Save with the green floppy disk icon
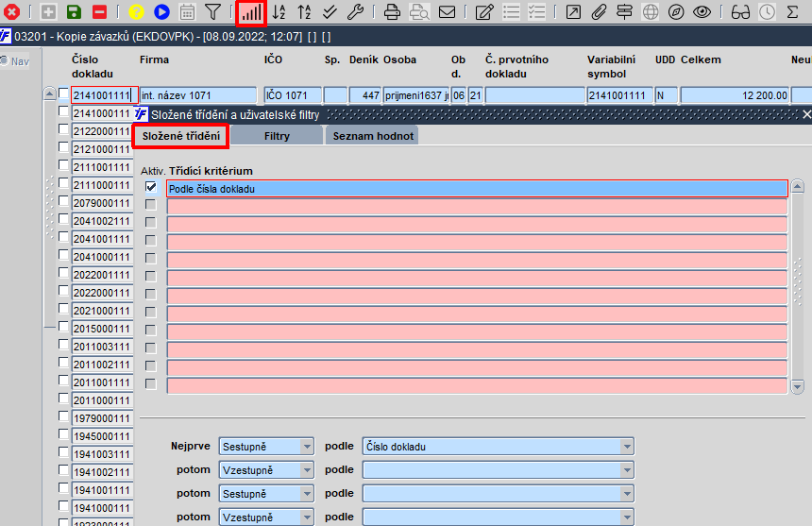 click(x=74, y=11)
